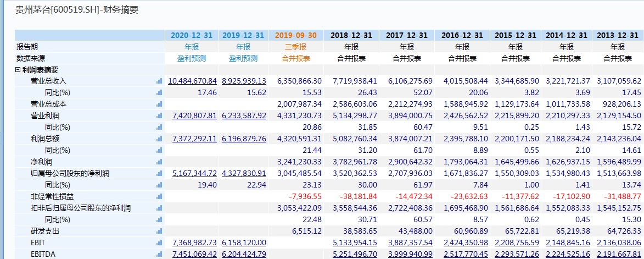Image resolution: width=644 pixels, height=259 pixels.
Task: Select 盈利预测 source under 2020-12-31
Action: [192, 58]
